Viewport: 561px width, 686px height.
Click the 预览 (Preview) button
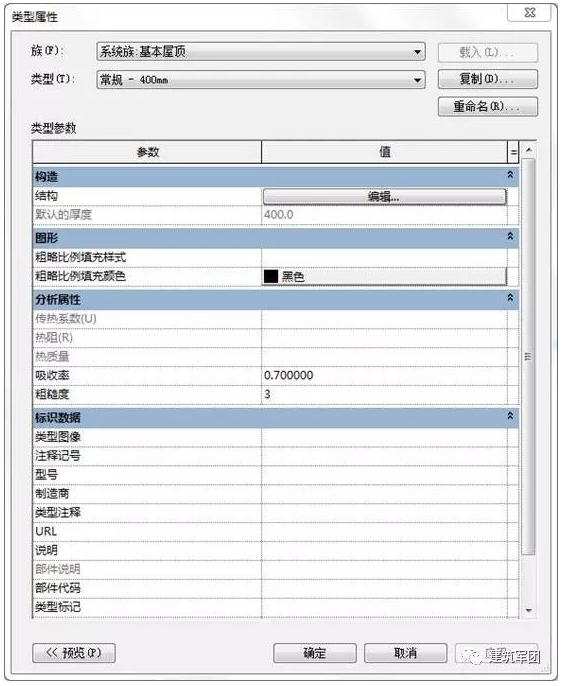point(74,653)
